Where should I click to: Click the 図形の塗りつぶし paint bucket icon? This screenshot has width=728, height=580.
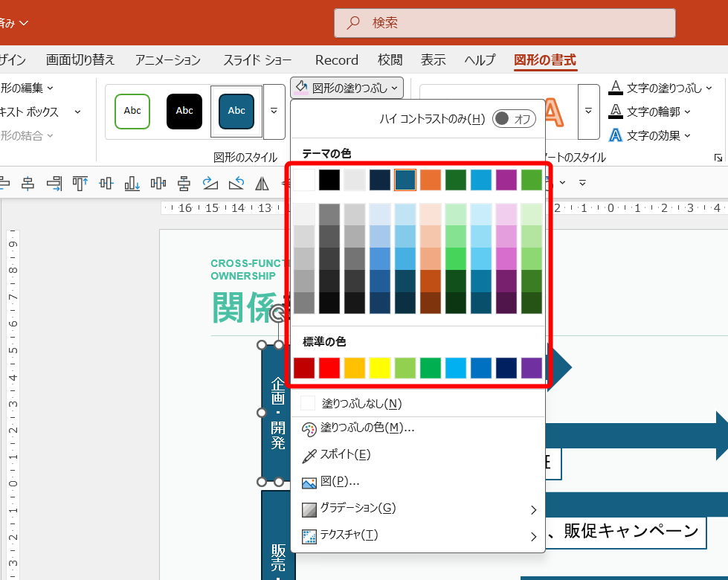pos(301,87)
